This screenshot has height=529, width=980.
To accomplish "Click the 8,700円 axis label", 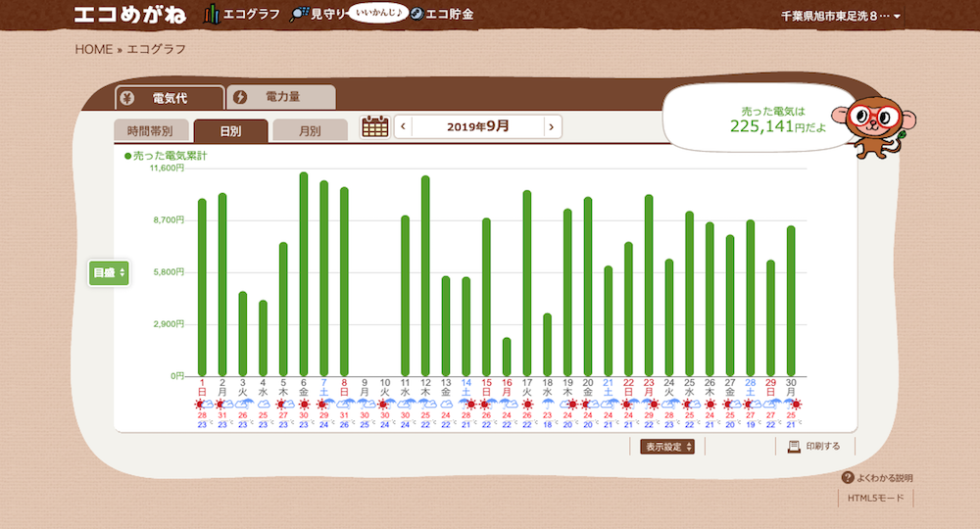I will [169, 219].
